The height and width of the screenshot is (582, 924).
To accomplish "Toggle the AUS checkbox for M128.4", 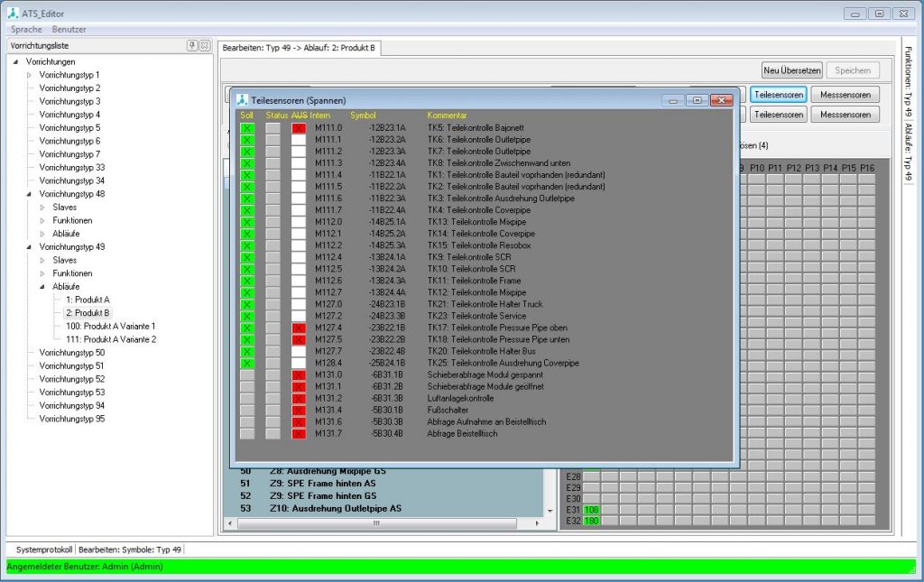I will [299, 363].
